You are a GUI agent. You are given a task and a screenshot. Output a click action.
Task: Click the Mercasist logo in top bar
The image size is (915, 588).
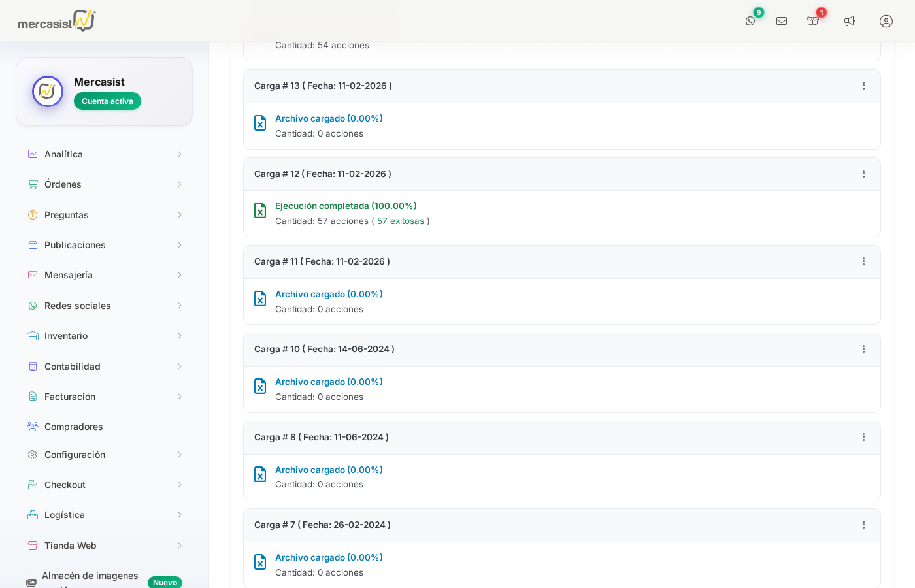pos(57,21)
